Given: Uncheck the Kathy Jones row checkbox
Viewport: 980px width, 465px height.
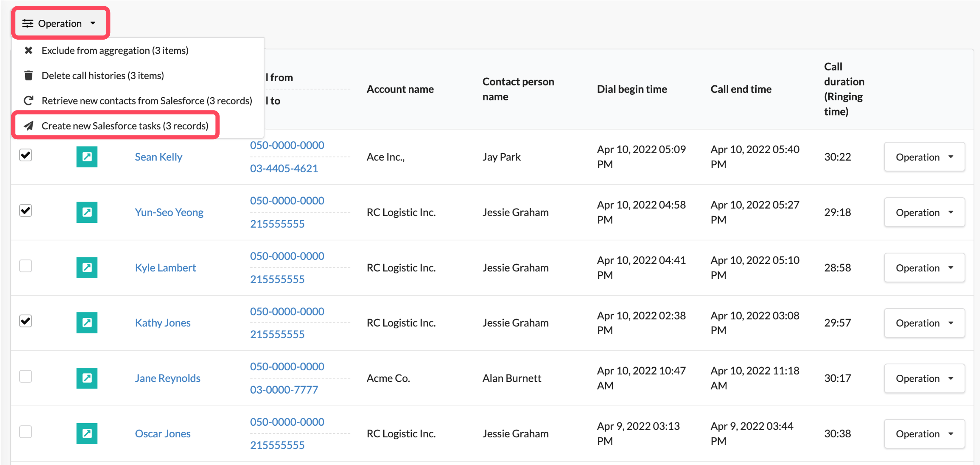Looking at the screenshot, I should (x=26, y=321).
